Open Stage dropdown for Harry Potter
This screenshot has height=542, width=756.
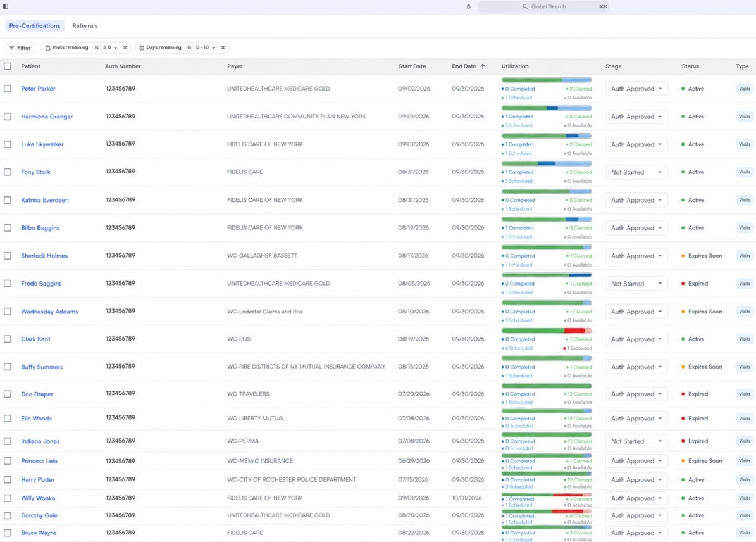coord(636,480)
